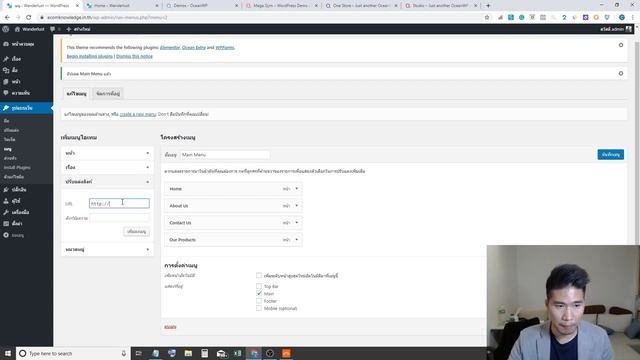The image size is (640, 360).
Task: Open a new browser tab with plus icon
Action: [x=488, y=6]
